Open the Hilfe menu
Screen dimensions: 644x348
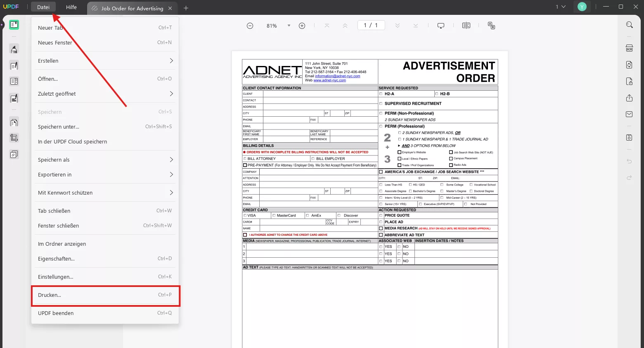(71, 7)
